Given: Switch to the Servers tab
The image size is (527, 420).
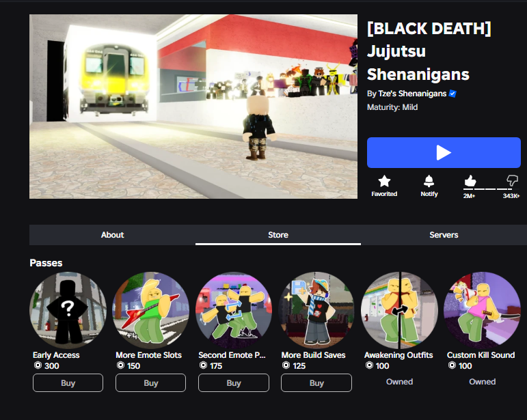Looking at the screenshot, I should tap(444, 235).
